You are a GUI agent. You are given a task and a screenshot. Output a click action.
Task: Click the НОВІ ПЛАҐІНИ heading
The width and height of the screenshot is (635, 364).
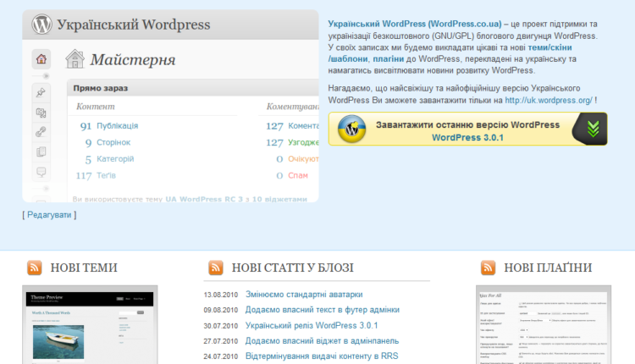(548, 267)
